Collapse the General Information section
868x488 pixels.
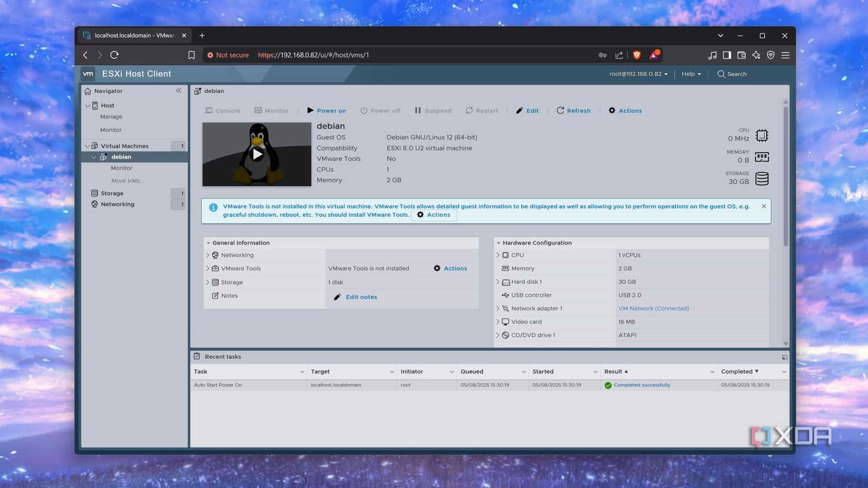(x=208, y=243)
